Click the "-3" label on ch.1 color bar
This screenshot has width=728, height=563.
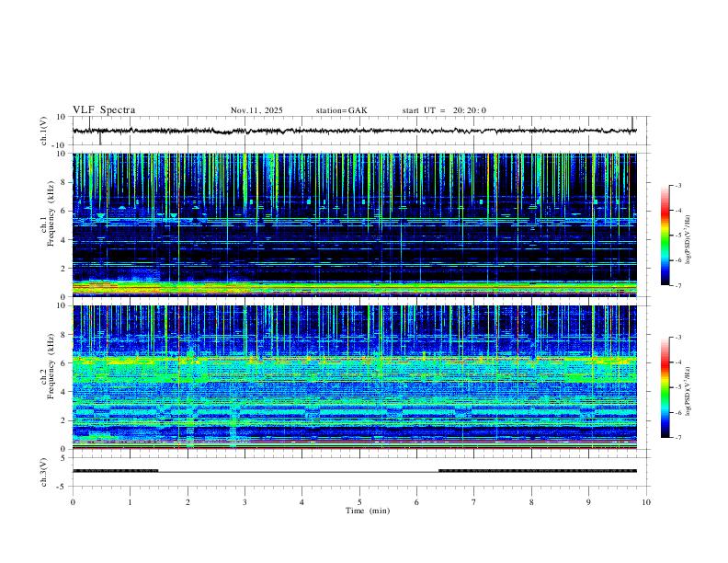click(x=677, y=185)
